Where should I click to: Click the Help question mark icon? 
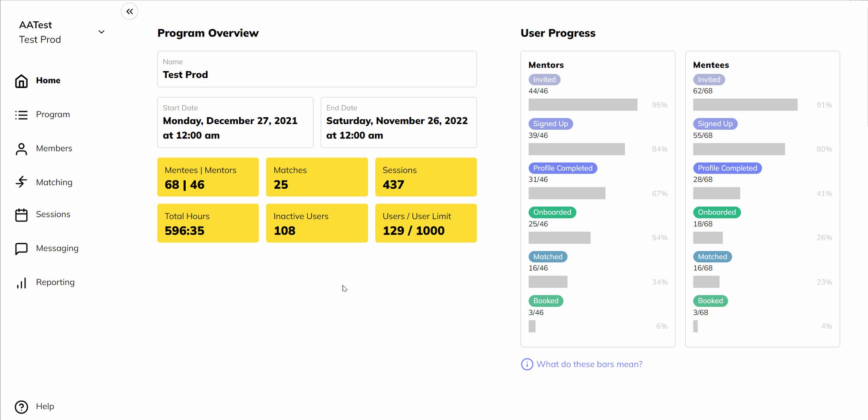pyautogui.click(x=21, y=407)
